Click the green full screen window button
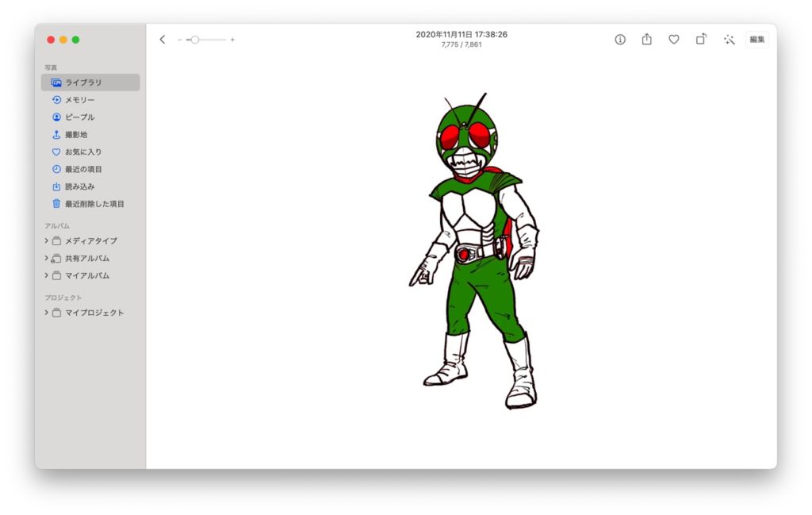This screenshot has width=812, height=515. (75, 40)
